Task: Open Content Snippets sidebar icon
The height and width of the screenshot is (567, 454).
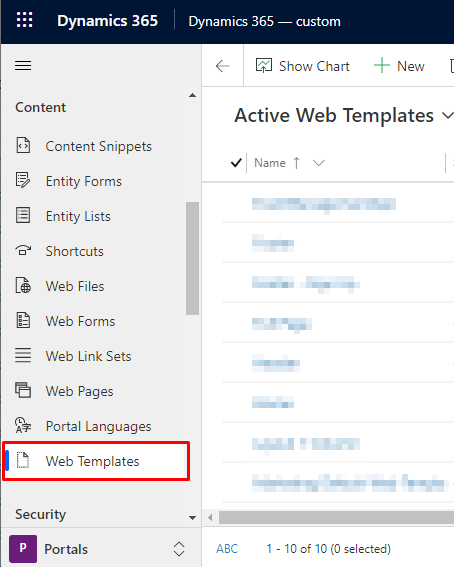Action: [23, 145]
